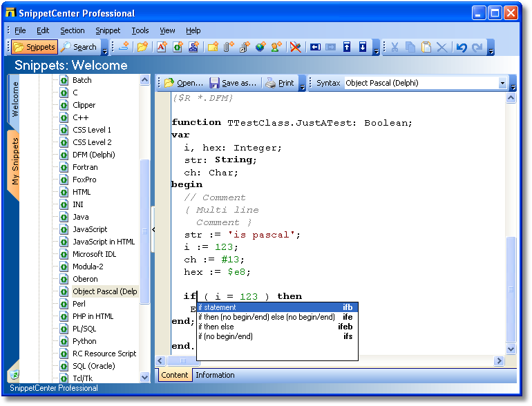The height and width of the screenshot is (406, 532).
Task: Collapse tree pane with splitter arrow
Action: coord(153,230)
